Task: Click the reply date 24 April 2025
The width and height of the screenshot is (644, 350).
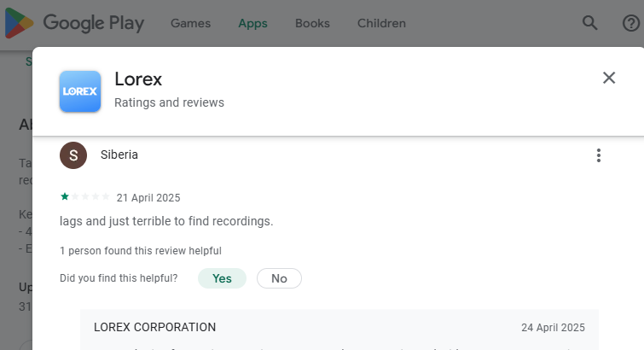Action: (x=553, y=328)
